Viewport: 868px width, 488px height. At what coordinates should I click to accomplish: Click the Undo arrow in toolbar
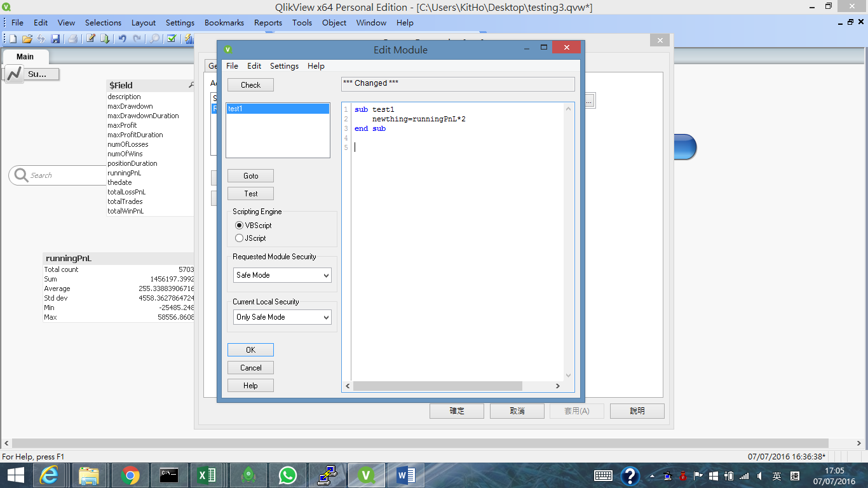pos(122,39)
